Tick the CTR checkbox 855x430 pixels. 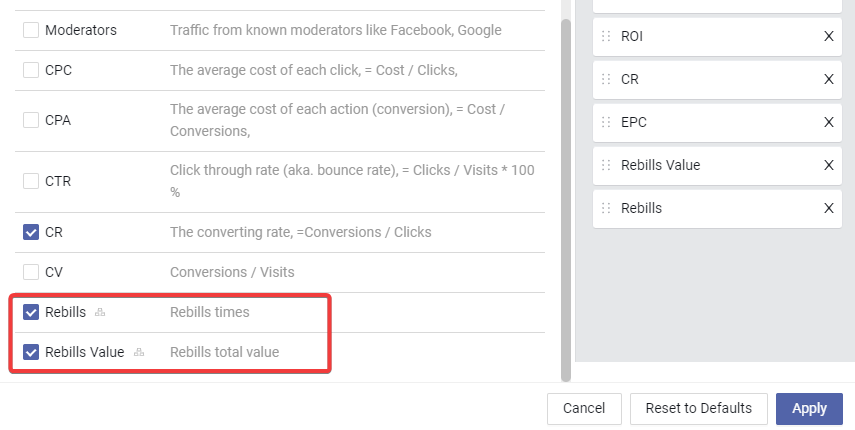pos(31,181)
